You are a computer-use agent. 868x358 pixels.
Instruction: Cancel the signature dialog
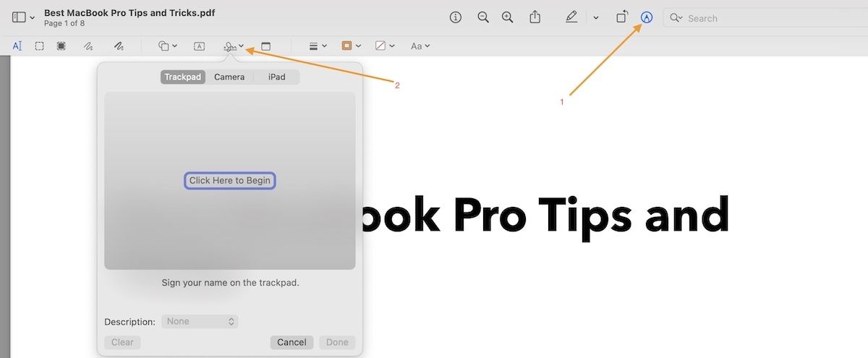click(292, 342)
